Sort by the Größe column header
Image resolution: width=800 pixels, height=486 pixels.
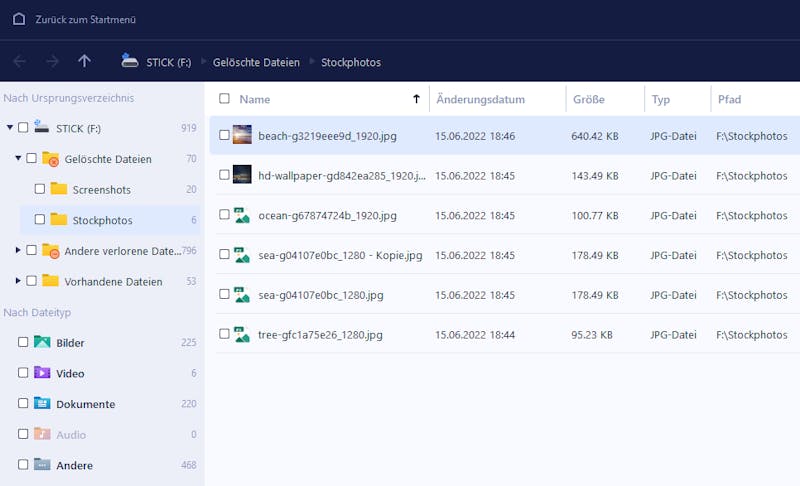[589, 99]
